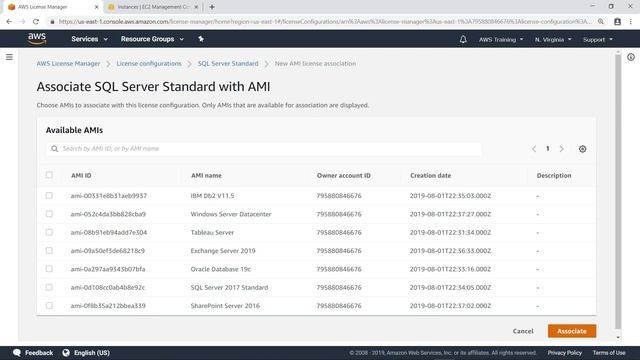Screen dimensions: 640x360
Task: Click the Feedback speech bubble icon
Action: (17, 353)
